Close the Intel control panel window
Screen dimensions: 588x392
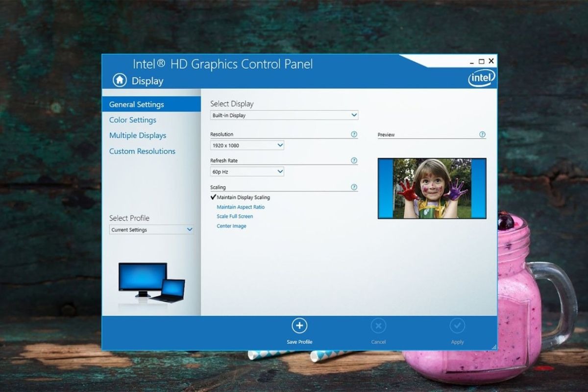[491, 61]
